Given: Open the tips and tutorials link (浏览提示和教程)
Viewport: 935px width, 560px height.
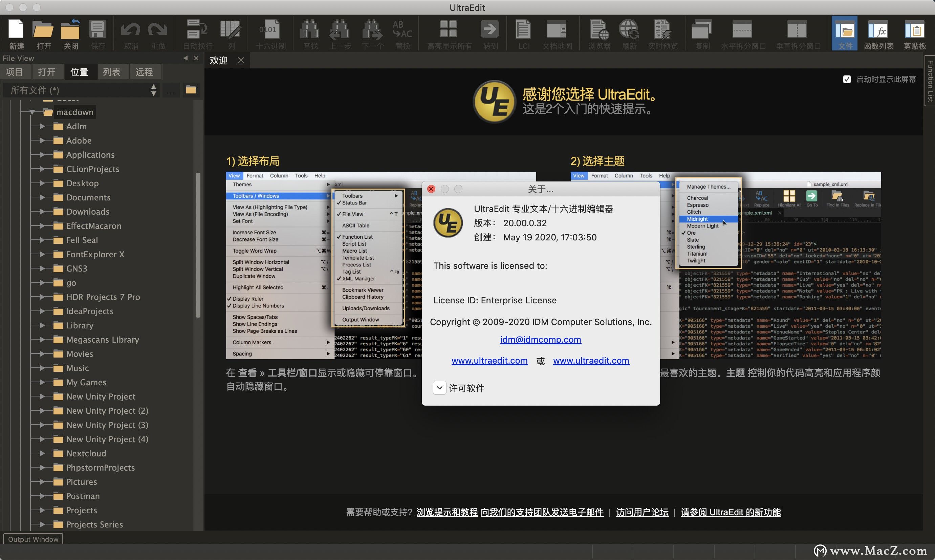Looking at the screenshot, I should point(447,512).
